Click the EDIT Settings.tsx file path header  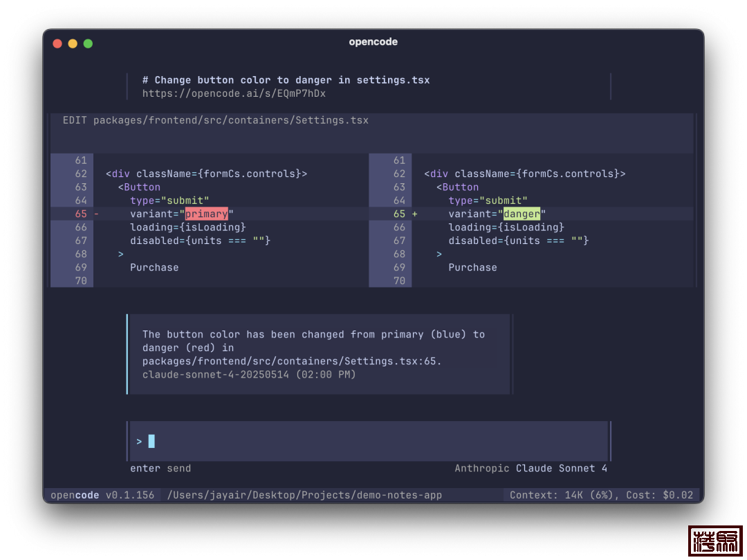pos(216,120)
